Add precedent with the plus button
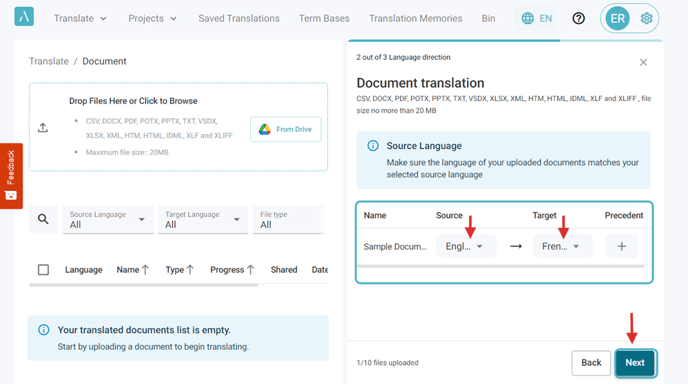 (x=621, y=246)
